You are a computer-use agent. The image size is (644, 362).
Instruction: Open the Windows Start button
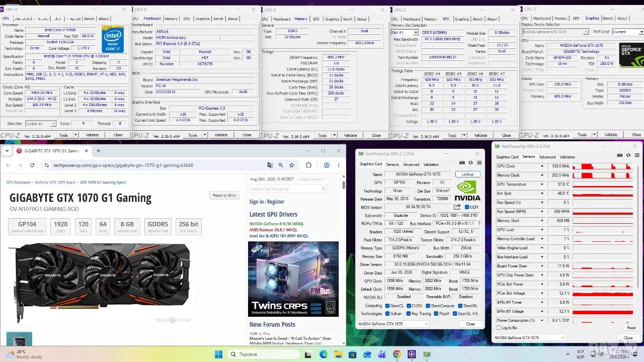(x=219, y=354)
